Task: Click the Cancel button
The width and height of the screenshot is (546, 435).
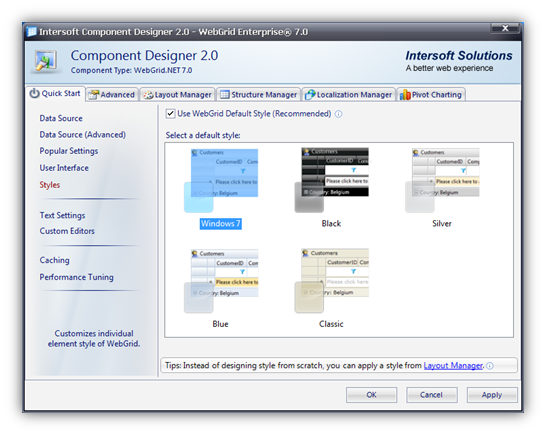Action: pos(432,395)
